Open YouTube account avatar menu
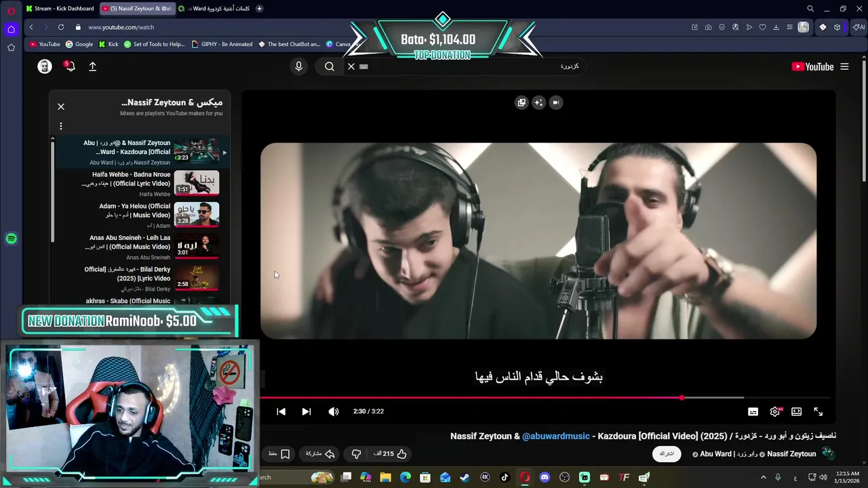The image size is (868, 488). tap(45, 66)
